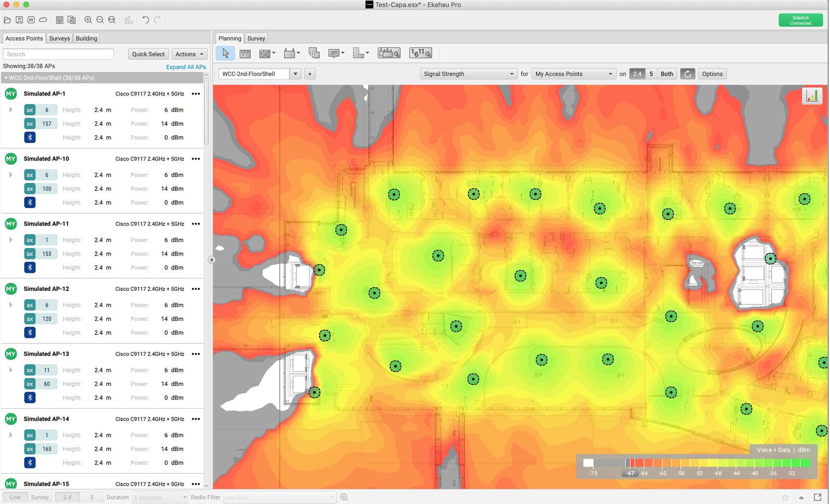This screenshot has width=830, height=504.
Task: Toggle the Both bands button
Action: [667, 74]
